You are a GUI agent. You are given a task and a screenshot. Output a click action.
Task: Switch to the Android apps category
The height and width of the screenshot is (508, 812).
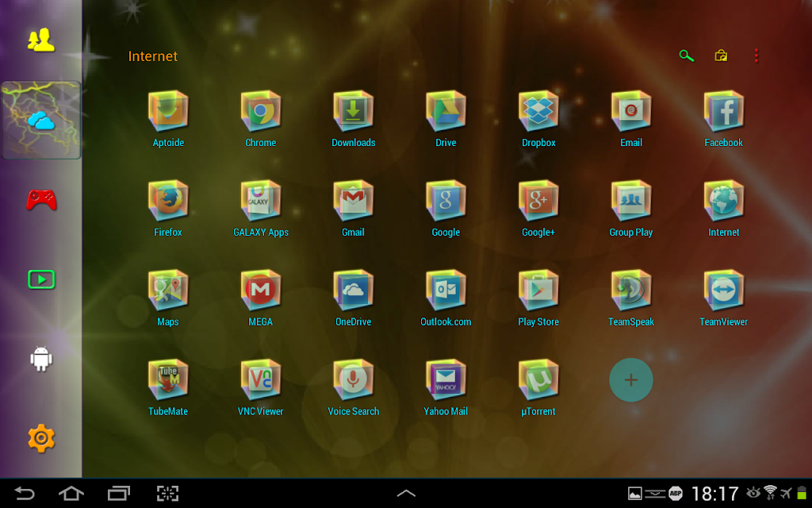[x=41, y=359]
